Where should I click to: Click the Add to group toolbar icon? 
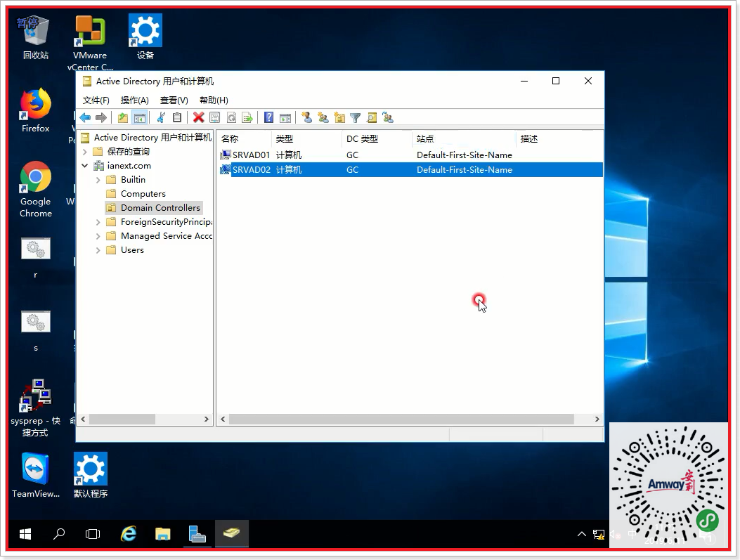pos(388,117)
